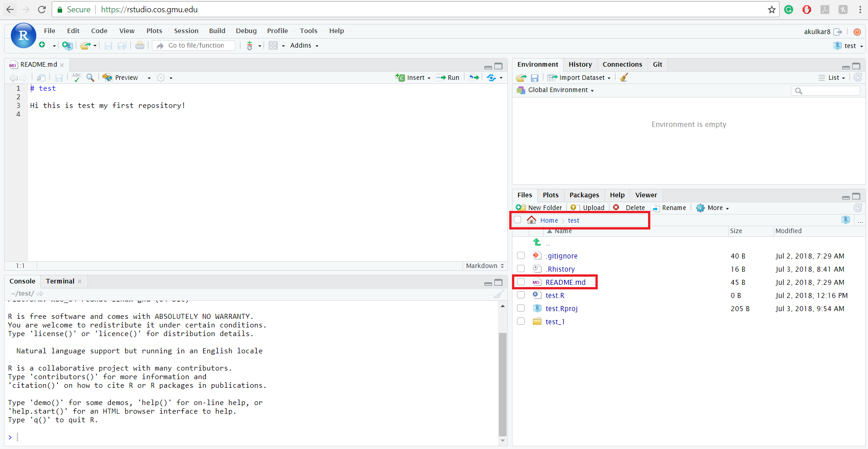The width and height of the screenshot is (868, 449).
Task: Refresh the Environment pane
Action: point(858,77)
